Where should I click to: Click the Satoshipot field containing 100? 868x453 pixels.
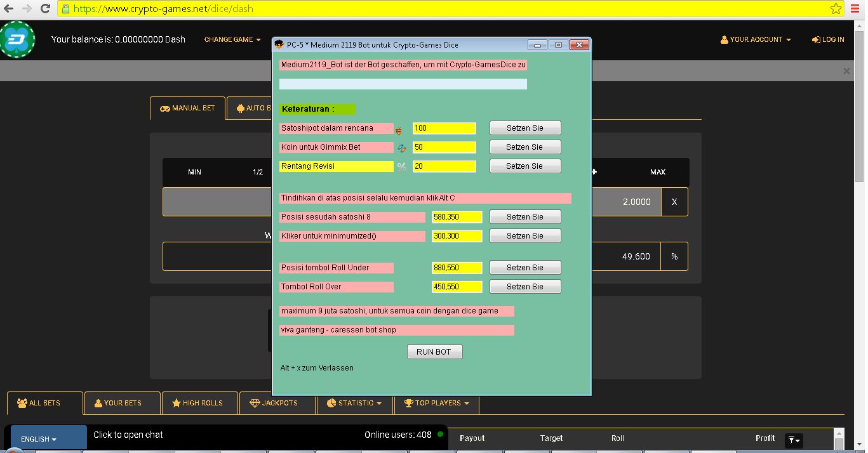pyautogui.click(x=444, y=128)
